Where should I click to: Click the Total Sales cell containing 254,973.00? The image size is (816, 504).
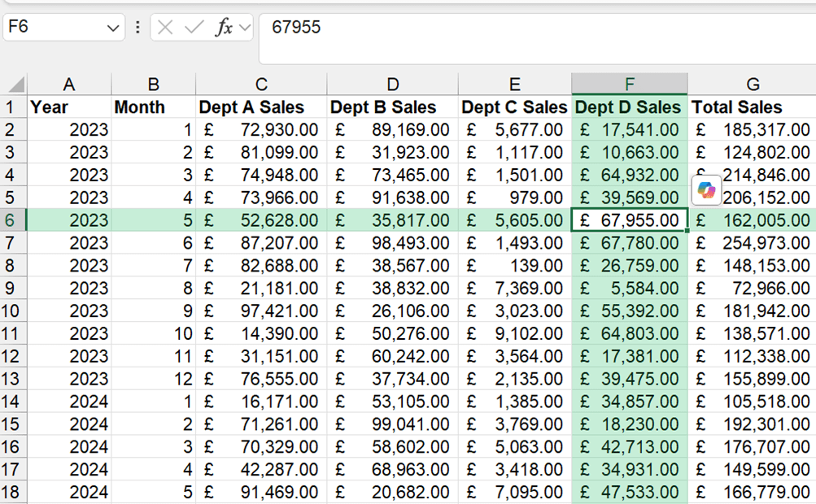pos(752,243)
